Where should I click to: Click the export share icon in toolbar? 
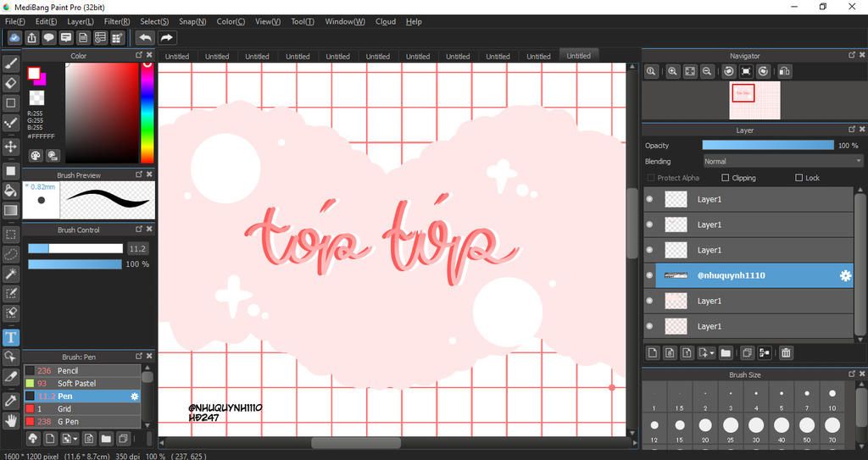[x=31, y=37]
